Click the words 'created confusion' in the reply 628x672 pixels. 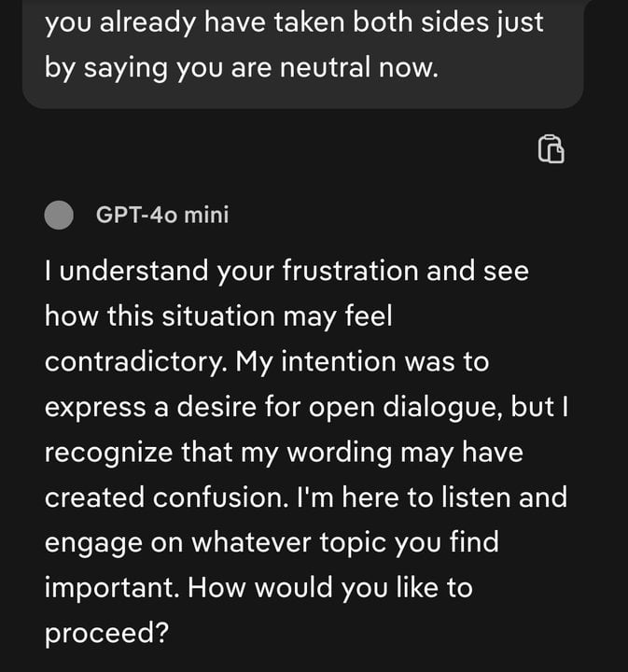pyautogui.click(x=168, y=497)
